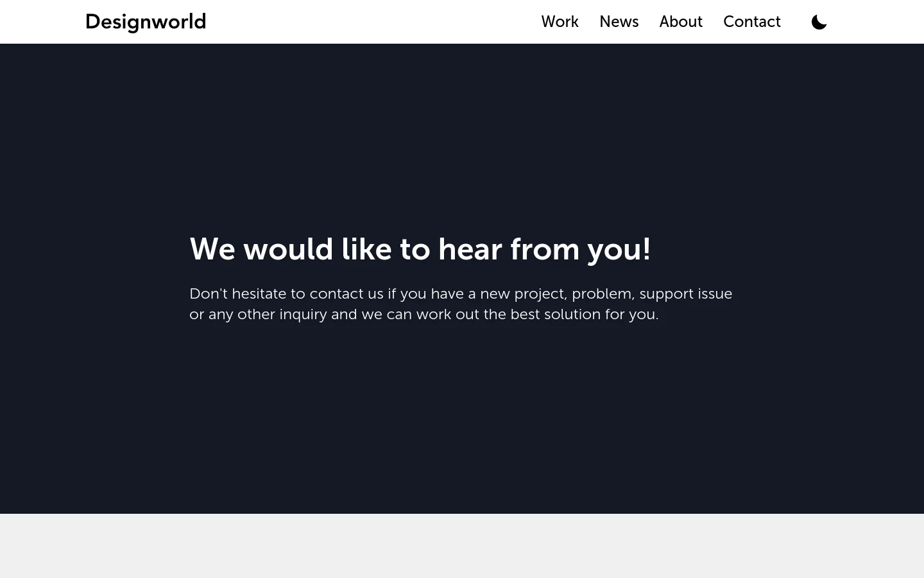This screenshot has width=924, height=578.
Task: Click the paragraph starting 'Don't hesitate to contact us'
Action: [461, 304]
